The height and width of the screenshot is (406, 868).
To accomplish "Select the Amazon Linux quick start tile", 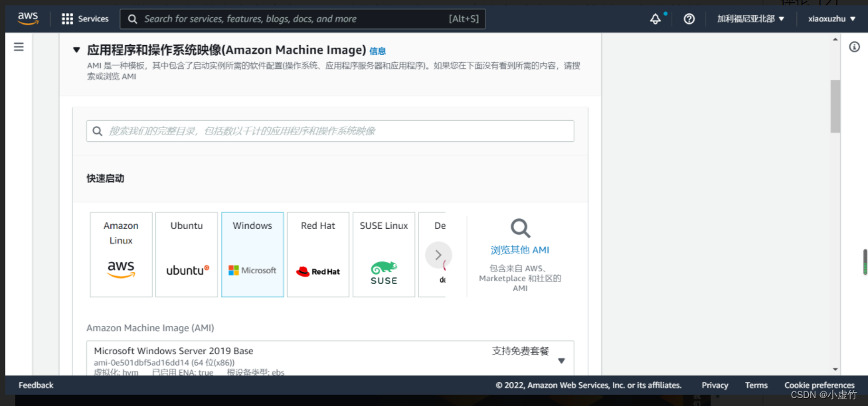I will click(x=122, y=255).
